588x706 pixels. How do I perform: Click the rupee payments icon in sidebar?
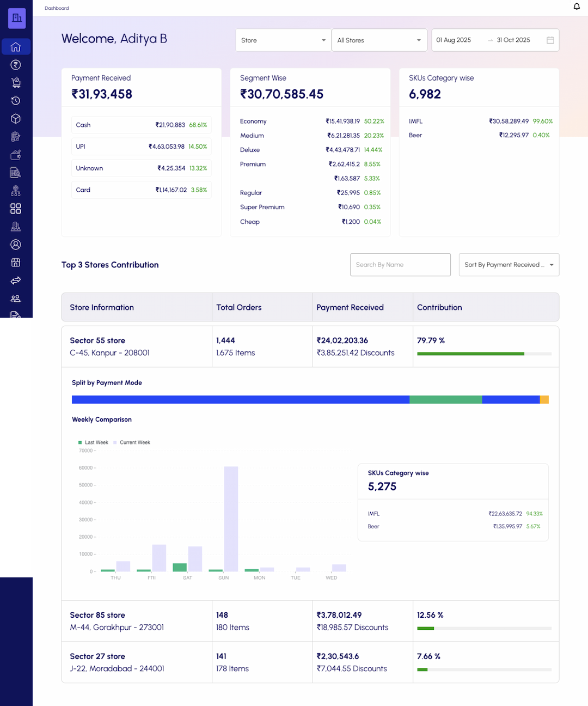(x=16, y=65)
